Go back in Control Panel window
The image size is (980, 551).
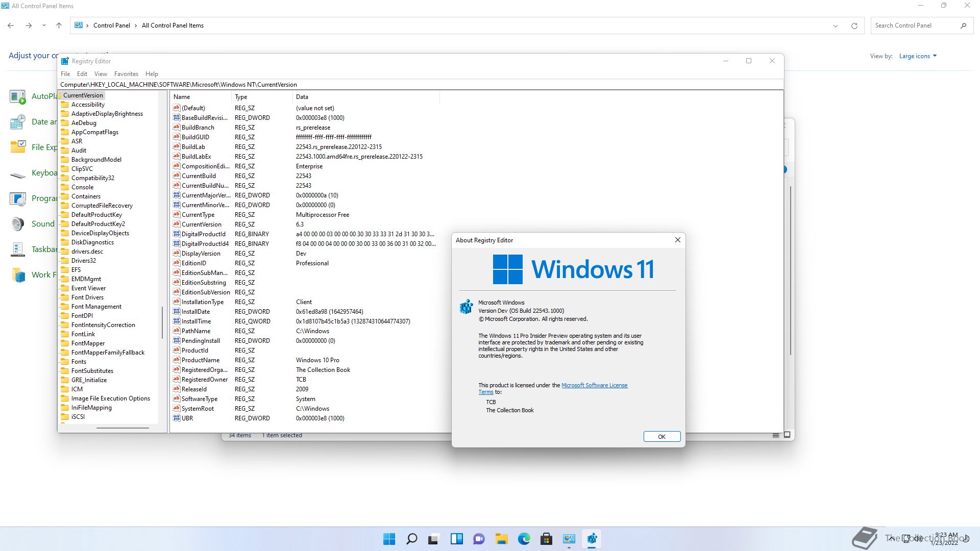click(x=11, y=26)
